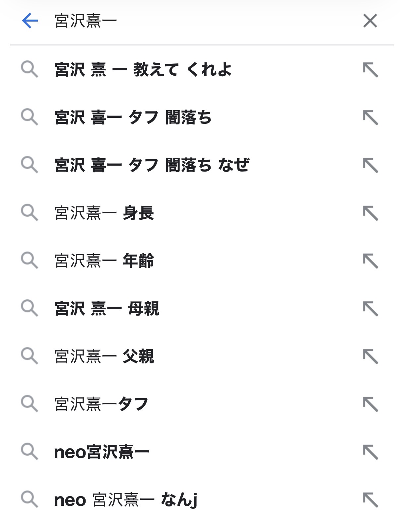Fill query arrow beside 身長 suggestion
Image resolution: width=400 pixels, height=532 pixels.
coord(370,213)
